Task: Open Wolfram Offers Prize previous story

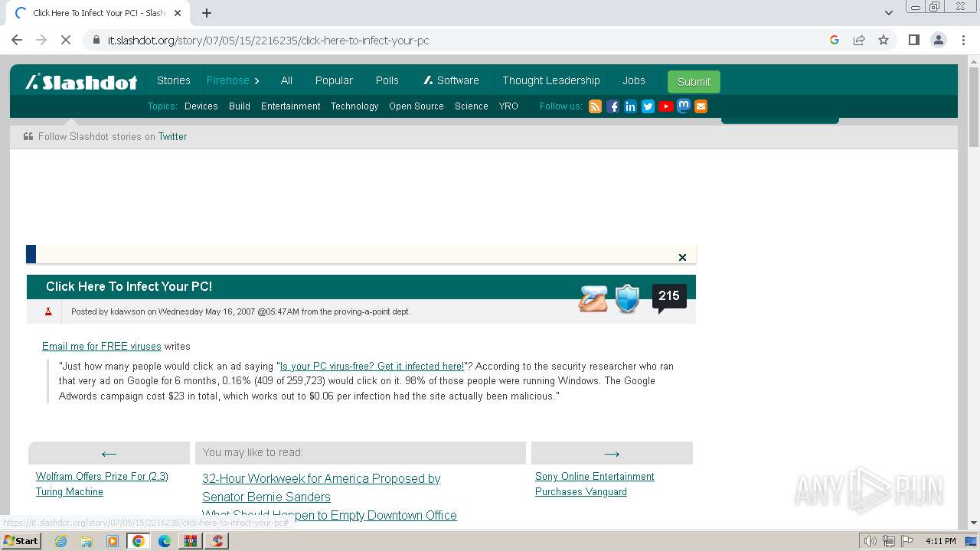Action: pos(102,484)
